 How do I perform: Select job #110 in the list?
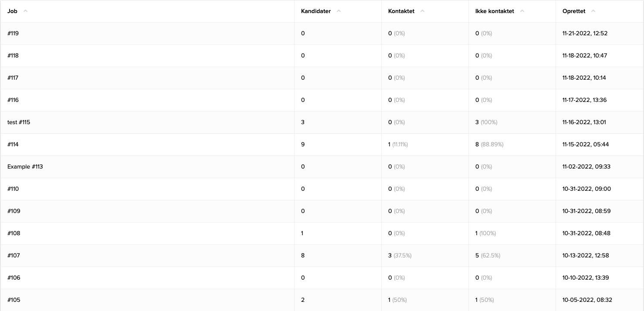coord(13,189)
